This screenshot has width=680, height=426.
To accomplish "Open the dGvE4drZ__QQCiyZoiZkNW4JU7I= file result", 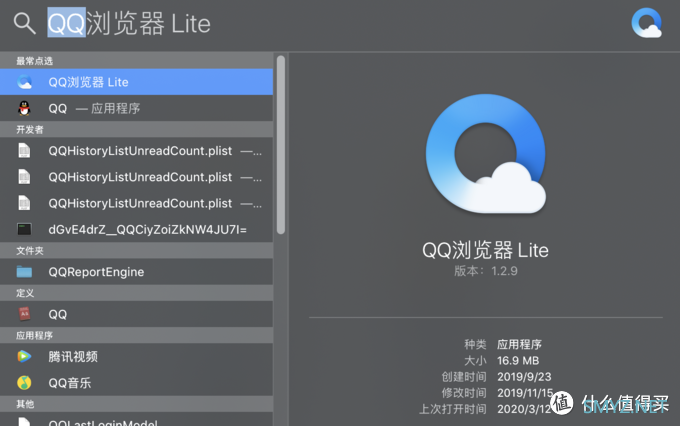I will 136,229.
